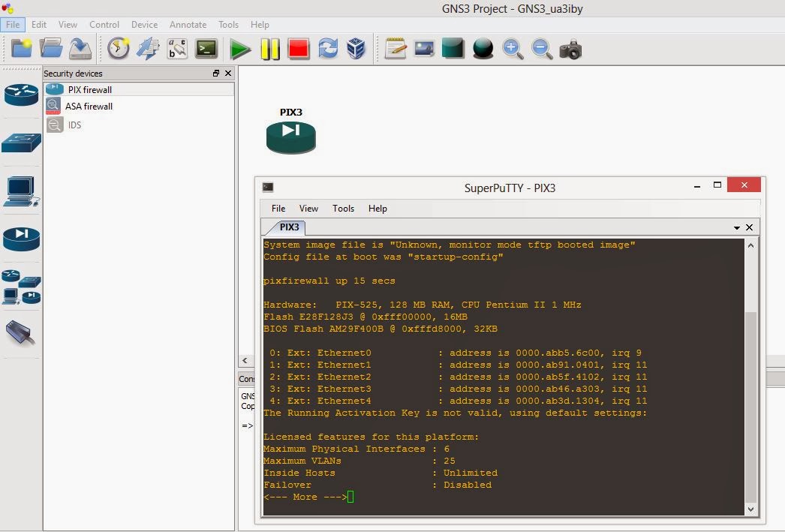Open SuperPuTTY File menu

tap(278, 208)
